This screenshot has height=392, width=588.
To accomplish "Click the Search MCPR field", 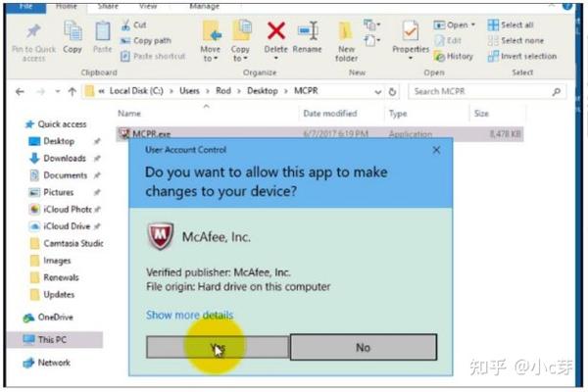I will point(486,91).
